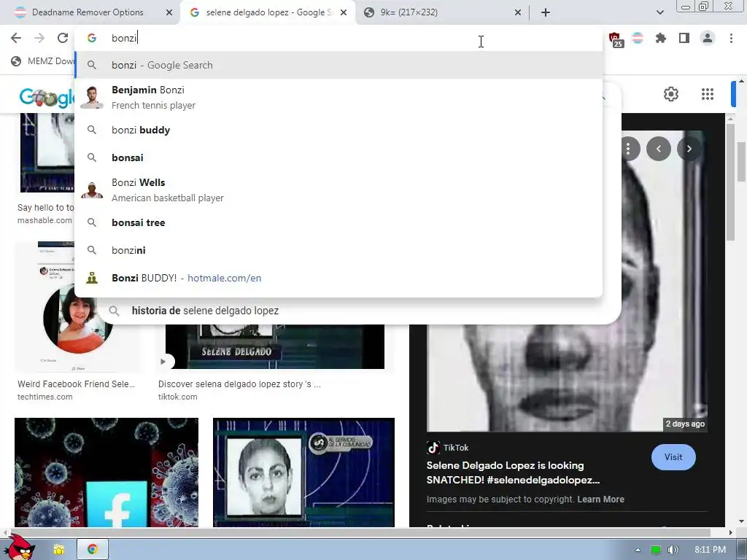Viewport: 747px width, 560px height.
Task: Go back with the browser back arrow
Action: pos(16,38)
